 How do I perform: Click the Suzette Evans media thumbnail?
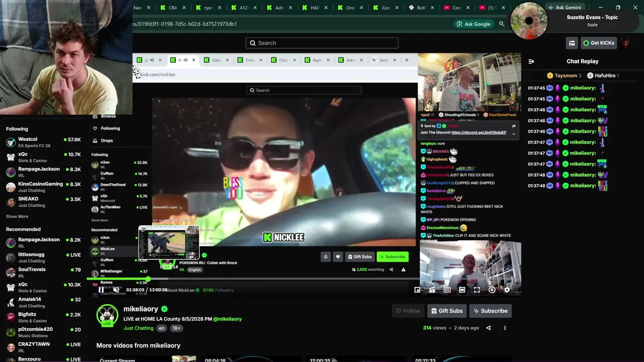point(529,21)
